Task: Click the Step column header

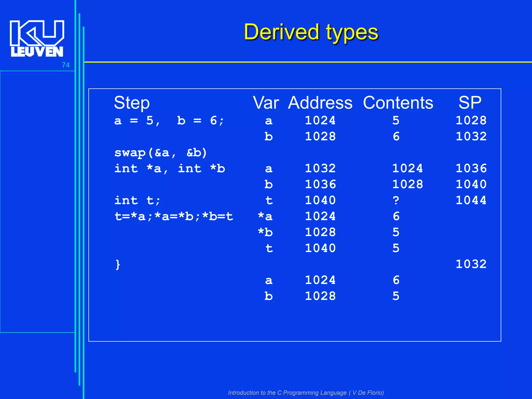Action: coord(132,103)
